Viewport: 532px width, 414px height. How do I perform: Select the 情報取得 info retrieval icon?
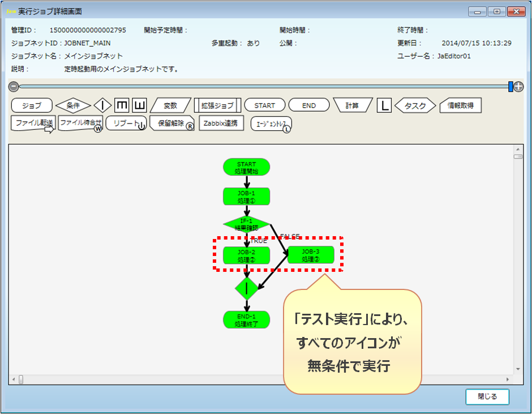pyautogui.click(x=460, y=105)
